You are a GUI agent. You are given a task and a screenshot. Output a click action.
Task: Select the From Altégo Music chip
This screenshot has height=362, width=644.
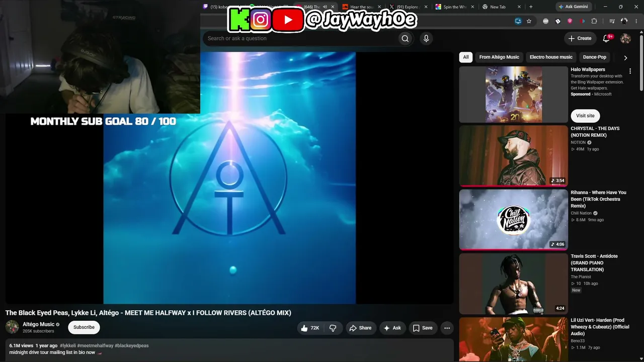[x=499, y=57]
